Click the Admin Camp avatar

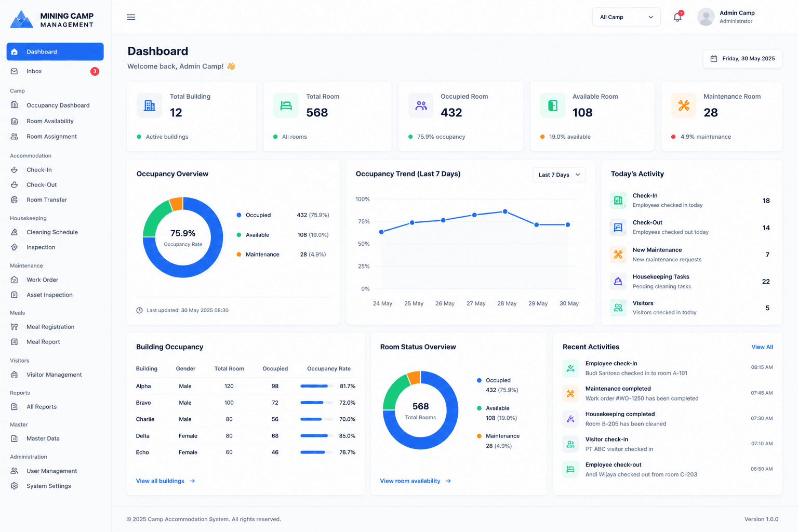(x=706, y=17)
